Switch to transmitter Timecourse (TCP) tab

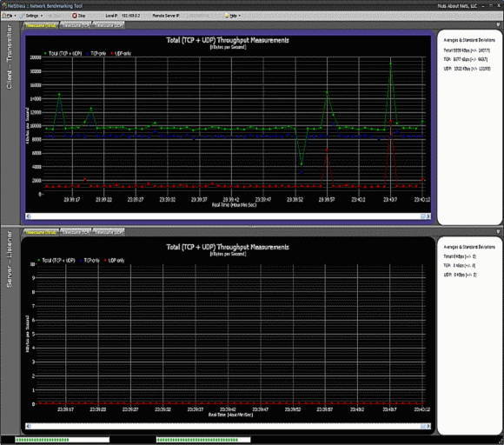coord(76,24)
